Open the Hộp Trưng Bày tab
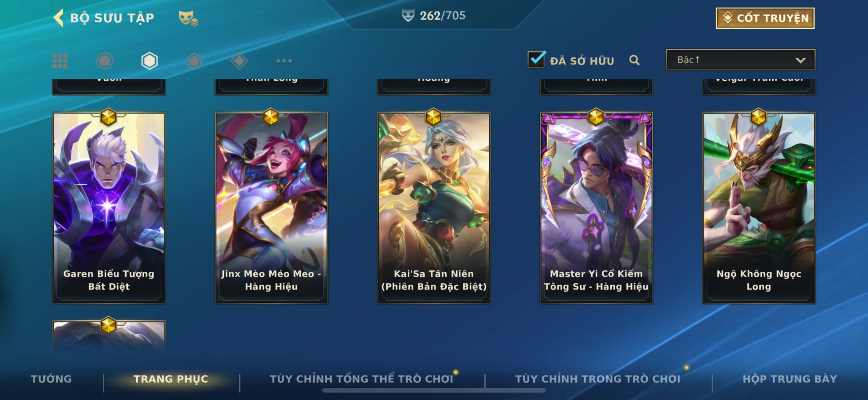This screenshot has height=400, width=868. pos(789,379)
